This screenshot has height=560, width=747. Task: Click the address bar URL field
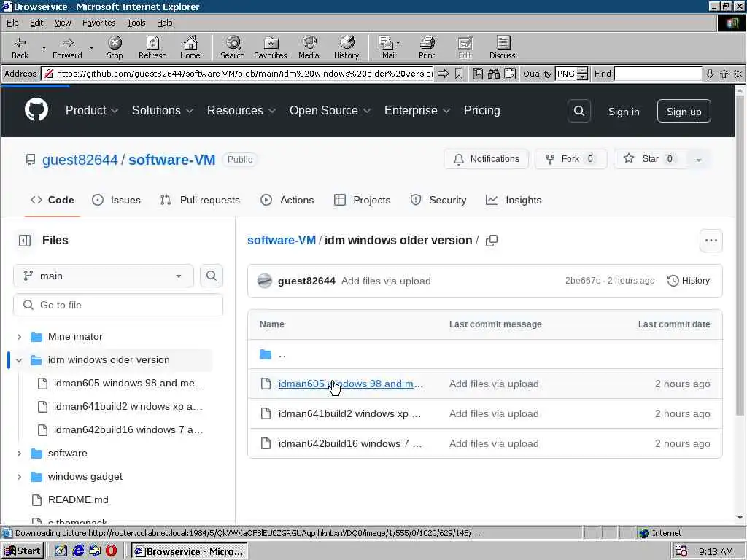tap(238, 74)
